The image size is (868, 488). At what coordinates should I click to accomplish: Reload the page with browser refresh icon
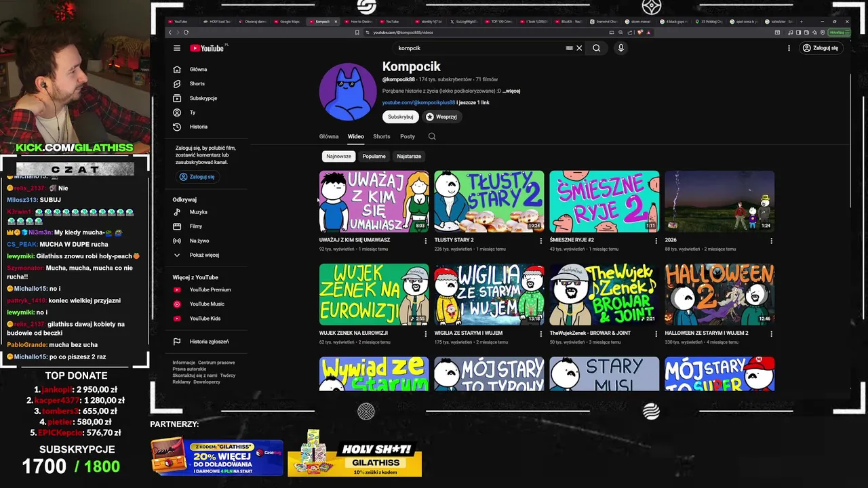pyautogui.click(x=186, y=32)
